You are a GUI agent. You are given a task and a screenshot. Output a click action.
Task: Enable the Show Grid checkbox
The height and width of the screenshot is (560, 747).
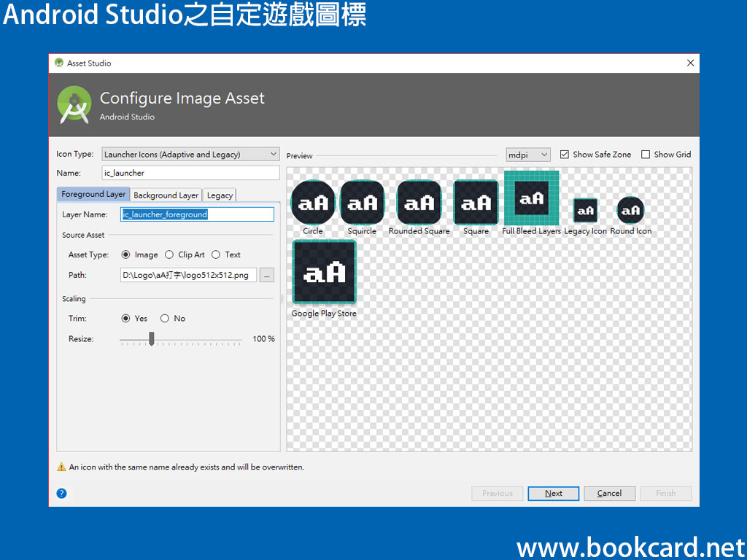tap(646, 154)
